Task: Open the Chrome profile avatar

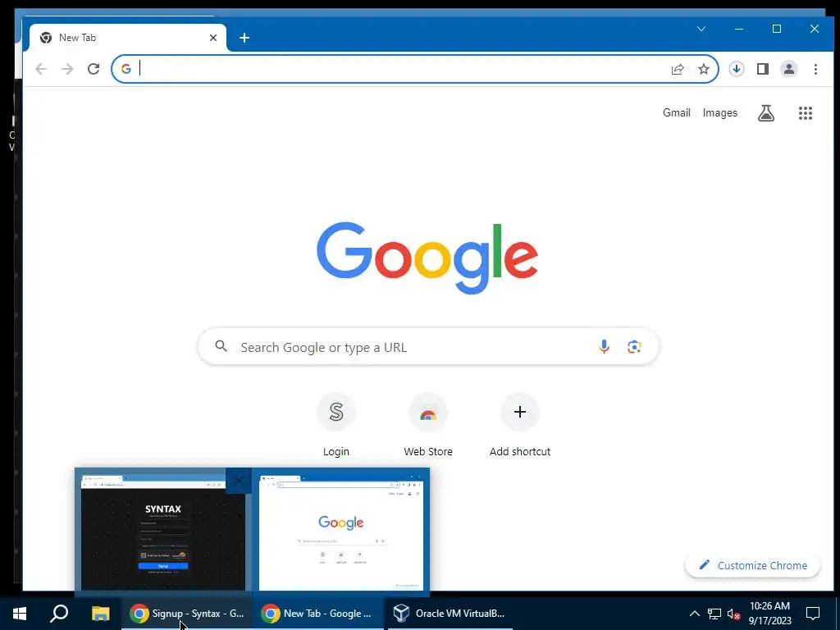Action: click(x=789, y=69)
